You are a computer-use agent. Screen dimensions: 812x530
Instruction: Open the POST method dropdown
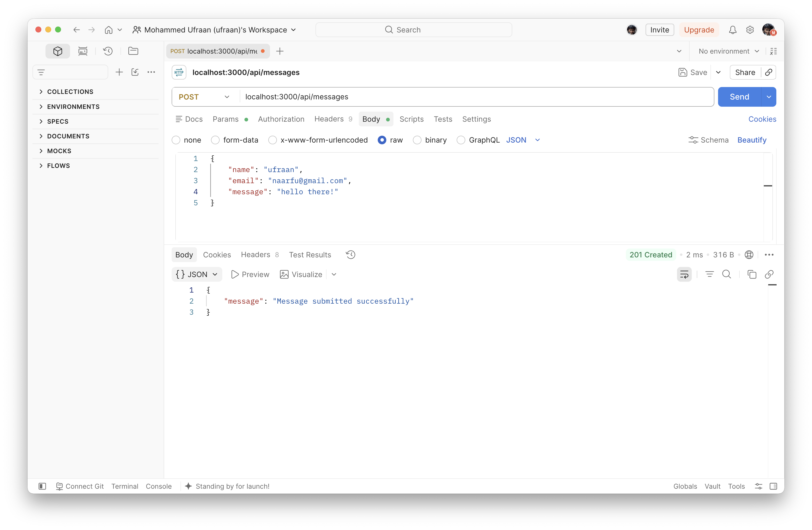pos(205,97)
